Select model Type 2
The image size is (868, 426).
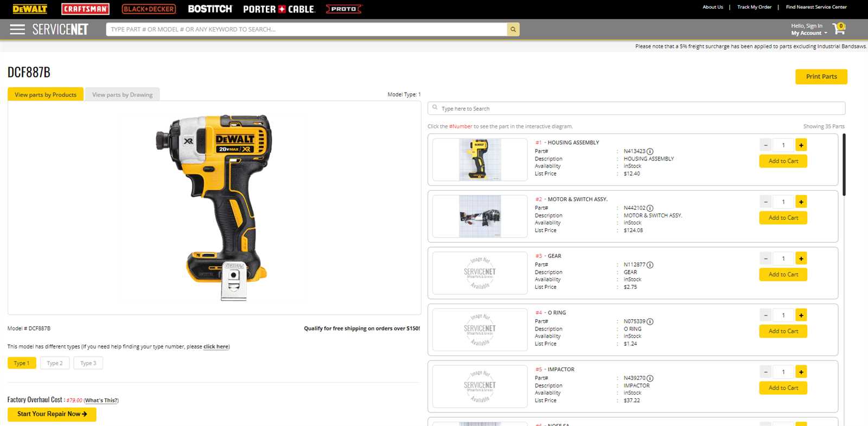coord(55,363)
